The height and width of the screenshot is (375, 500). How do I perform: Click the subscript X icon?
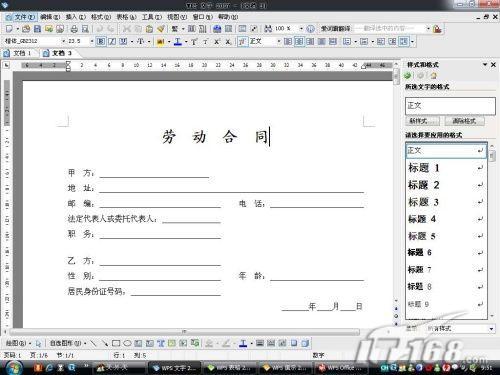(x=228, y=41)
